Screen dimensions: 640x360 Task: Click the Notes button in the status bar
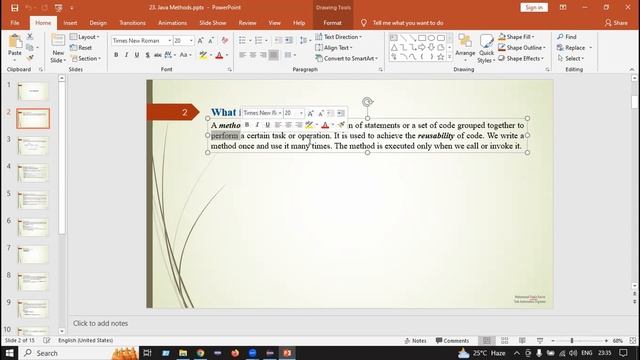[416, 340]
